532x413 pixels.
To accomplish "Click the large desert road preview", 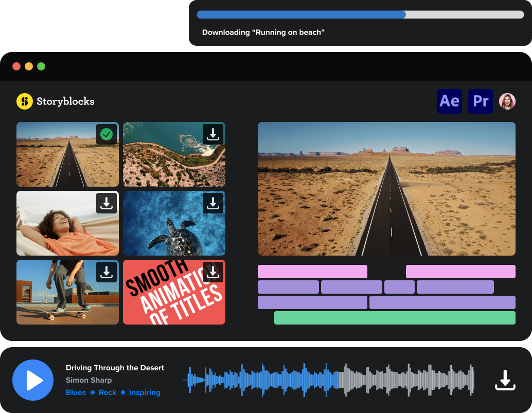I will pyautogui.click(x=386, y=189).
